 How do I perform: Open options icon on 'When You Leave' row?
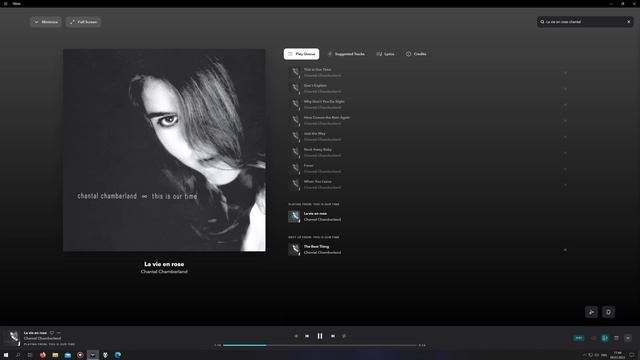pos(565,184)
